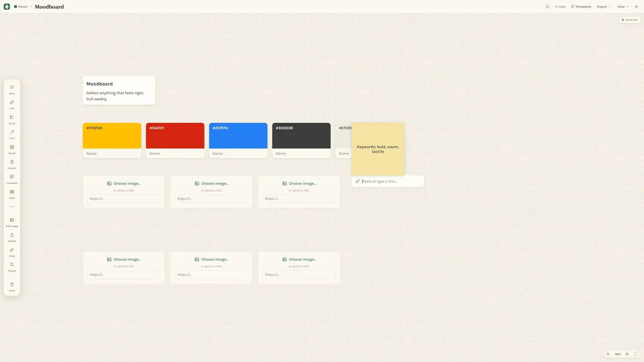Screen dimensions: 644x362
Task: Select the Column tool in sidebar
Action: coord(12,164)
